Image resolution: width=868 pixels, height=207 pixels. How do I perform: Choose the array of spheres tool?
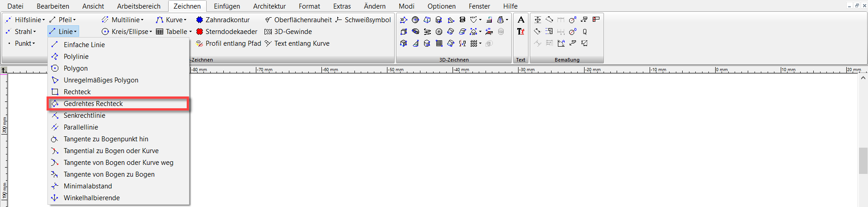pos(474,43)
